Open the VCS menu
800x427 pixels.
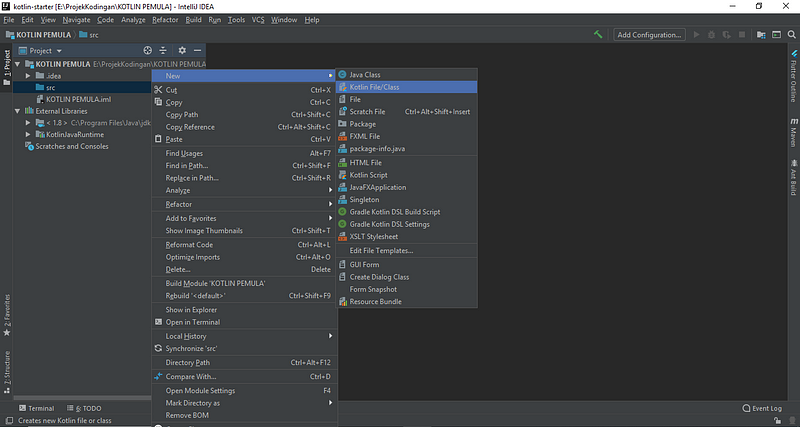pyautogui.click(x=258, y=20)
